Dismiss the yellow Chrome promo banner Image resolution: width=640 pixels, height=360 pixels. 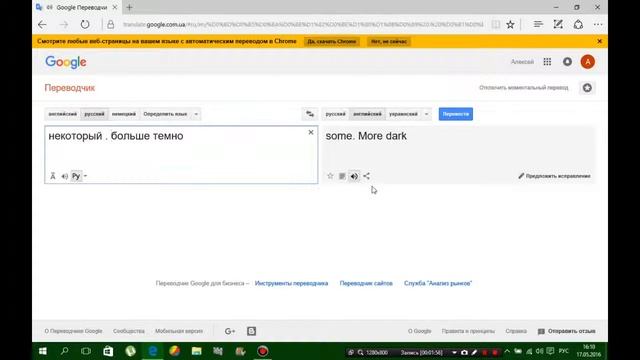[x=599, y=41]
